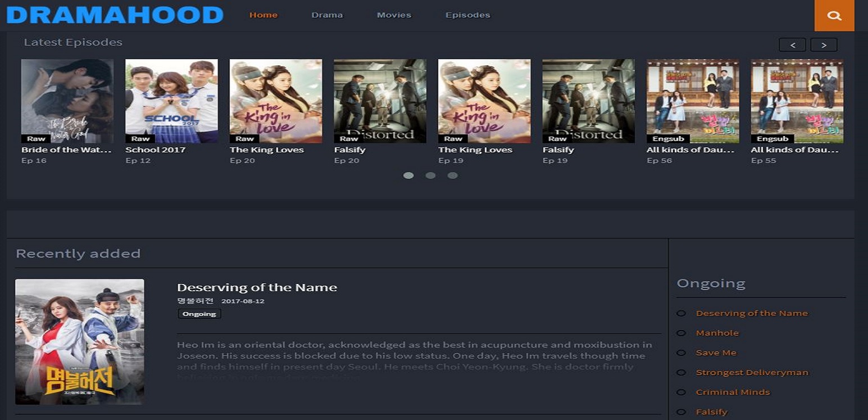Go to next carousel slide arrow

[x=824, y=45]
